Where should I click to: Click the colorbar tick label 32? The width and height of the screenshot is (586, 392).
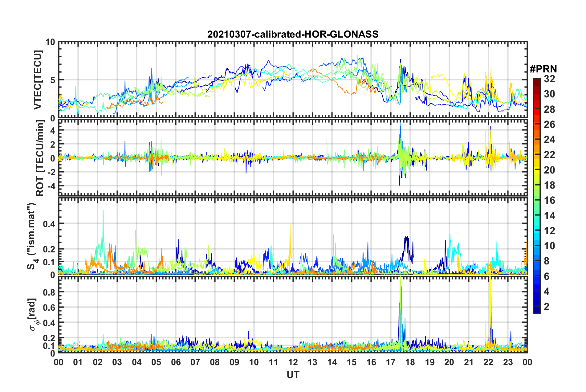click(x=549, y=79)
